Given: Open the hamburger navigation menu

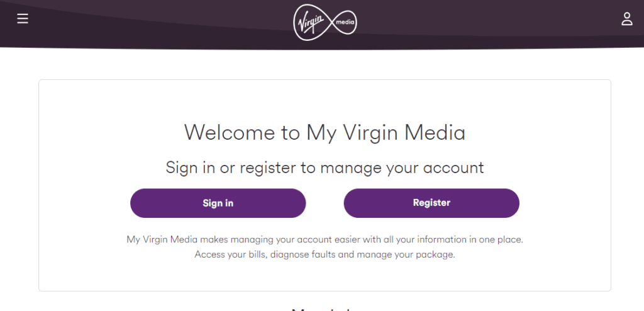Looking at the screenshot, I should (x=23, y=19).
